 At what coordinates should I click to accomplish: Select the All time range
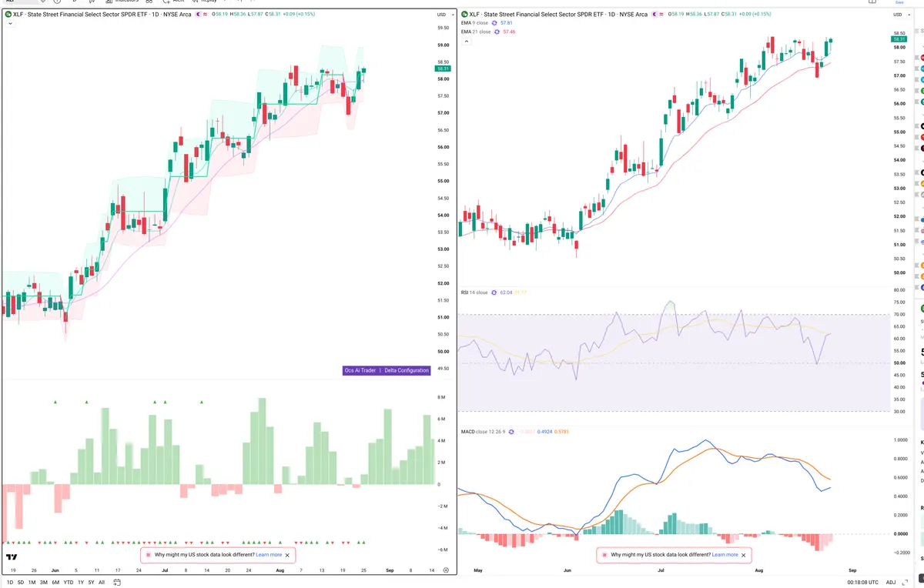tap(102, 583)
